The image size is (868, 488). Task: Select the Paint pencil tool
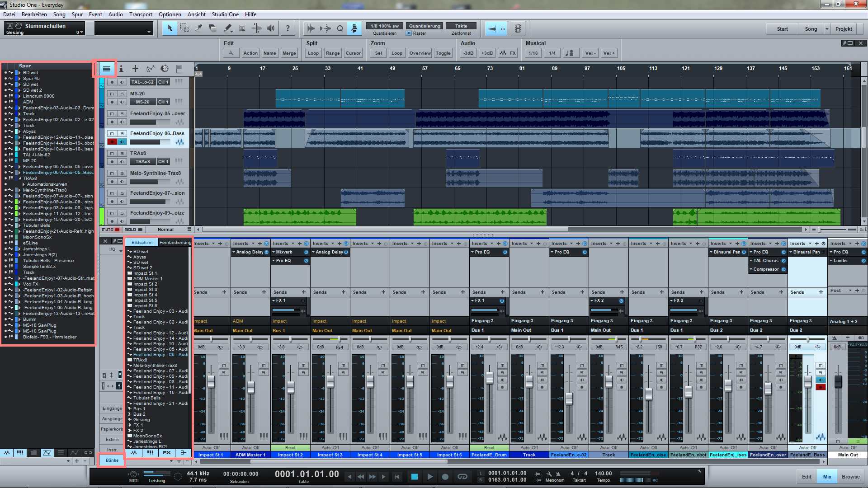tap(228, 28)
